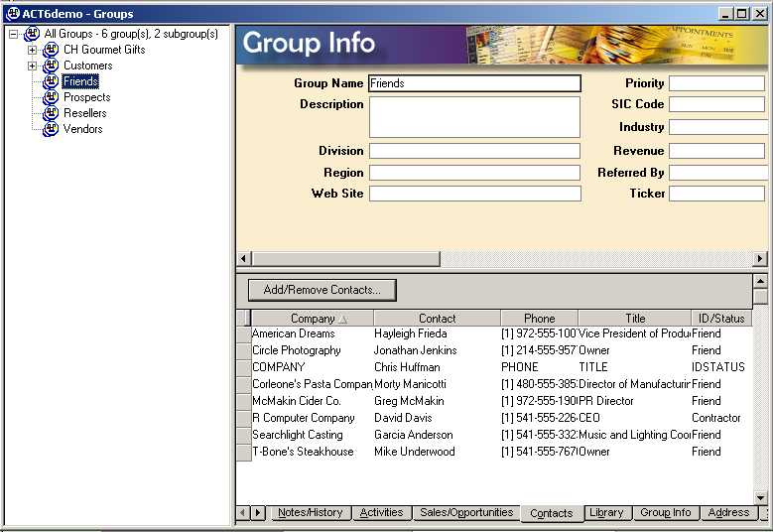Click the Ticker field

(x=716, y=194)
